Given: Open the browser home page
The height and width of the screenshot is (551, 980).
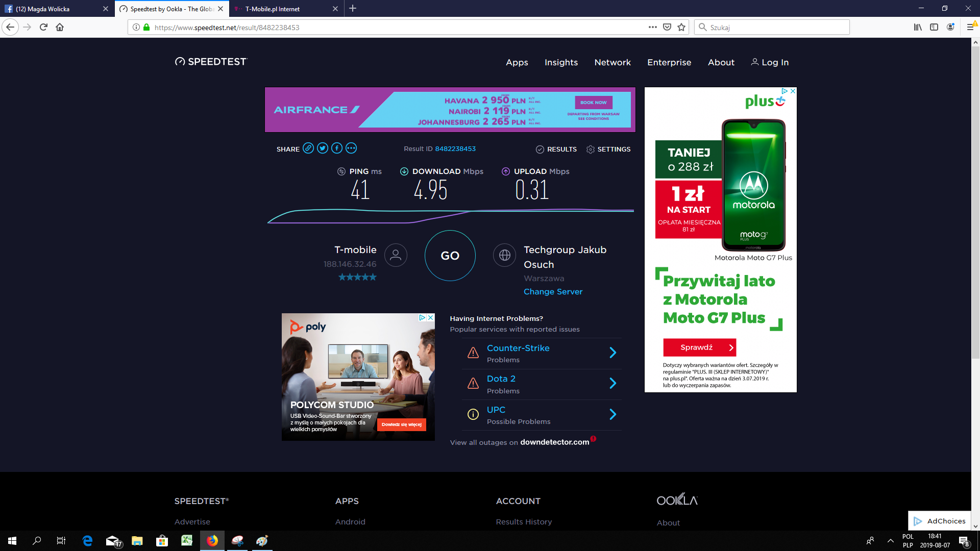Looking at the screenshot, I should click(60, 27).
